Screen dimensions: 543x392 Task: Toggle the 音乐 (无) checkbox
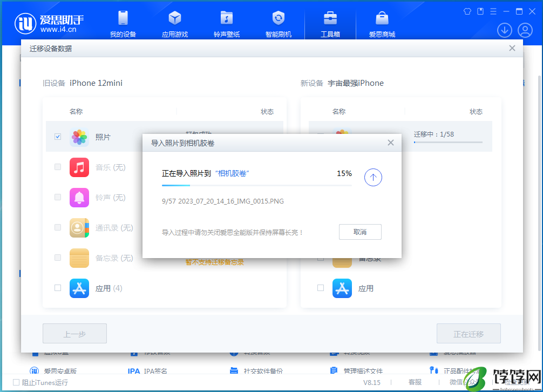point(58,167)
